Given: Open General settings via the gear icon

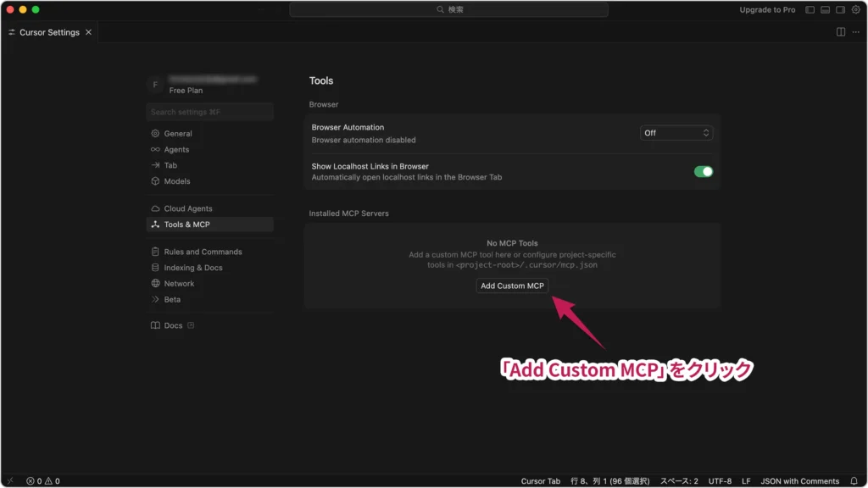Looking at the screenshot, I should coord(154,133).
